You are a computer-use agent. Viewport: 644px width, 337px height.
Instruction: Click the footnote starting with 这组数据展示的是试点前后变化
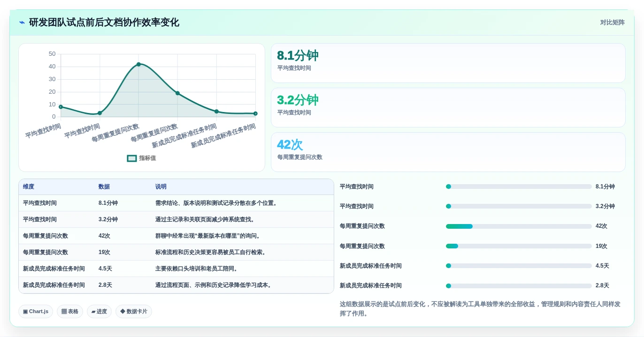coord(481,308)
